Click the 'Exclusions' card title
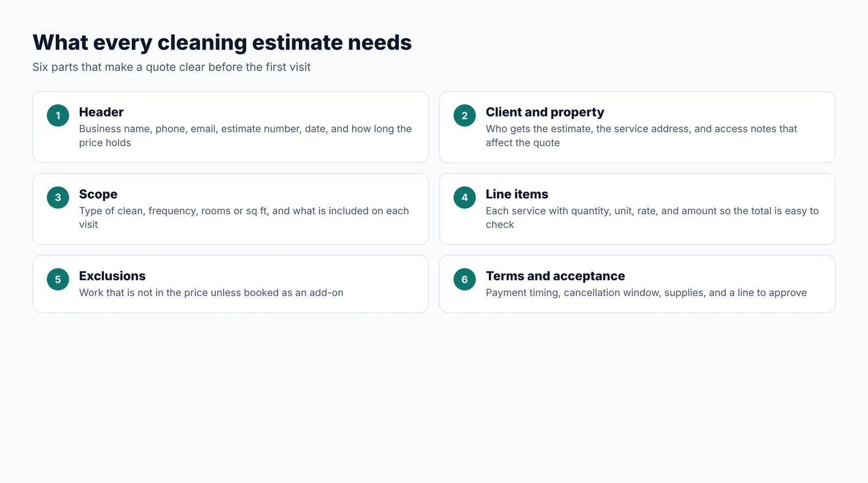Viewport: 868px width, 483px height. click(x=112, y=276)
